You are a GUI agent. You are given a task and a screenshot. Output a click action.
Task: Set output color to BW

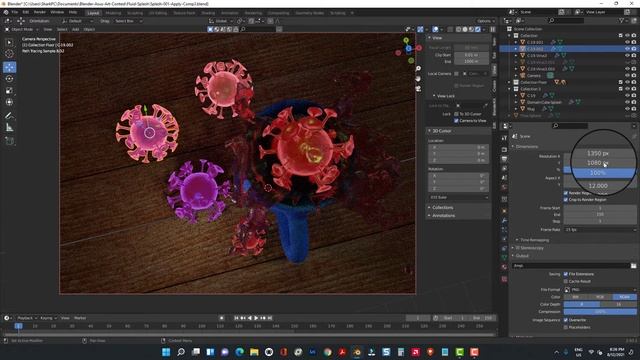pos(576,297)
